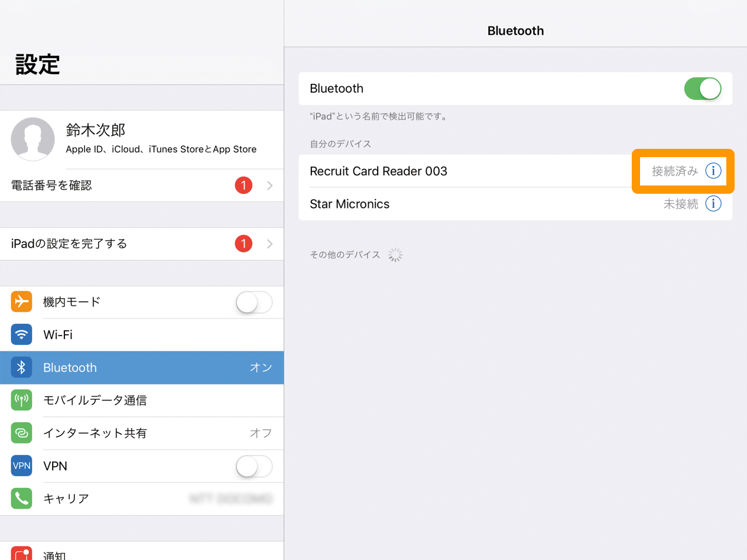The height and width of the screenshot is (560, 747).
Task: Click the profile avatar picture
Action: 33,139
